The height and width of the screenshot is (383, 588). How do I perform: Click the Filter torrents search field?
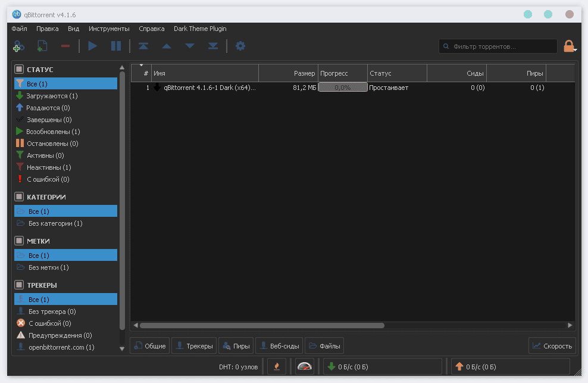pyautogui.click(x=498, y=46)
